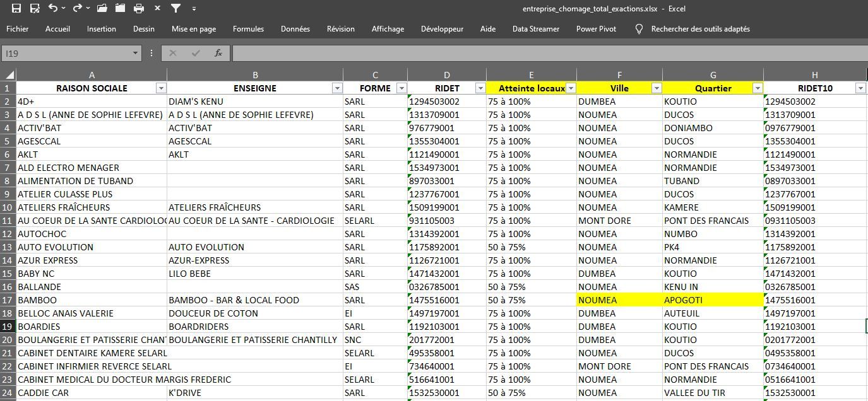Open the Aide tab
Viewport: 868px width, 401px height.
pos(488,29)
